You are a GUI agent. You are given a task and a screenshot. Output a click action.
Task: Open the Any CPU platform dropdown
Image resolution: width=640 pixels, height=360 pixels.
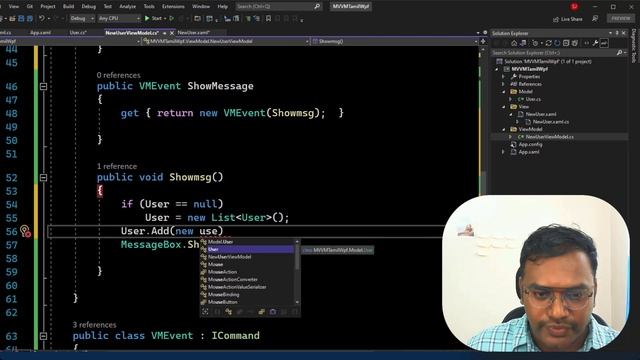point(119,18)
